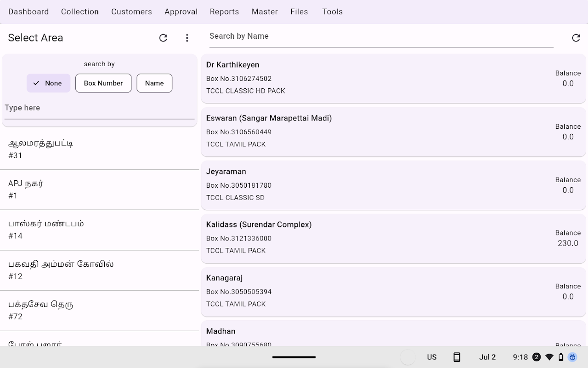
Task: Open the phone hub icon in taskbar
Action: (457, 357)
